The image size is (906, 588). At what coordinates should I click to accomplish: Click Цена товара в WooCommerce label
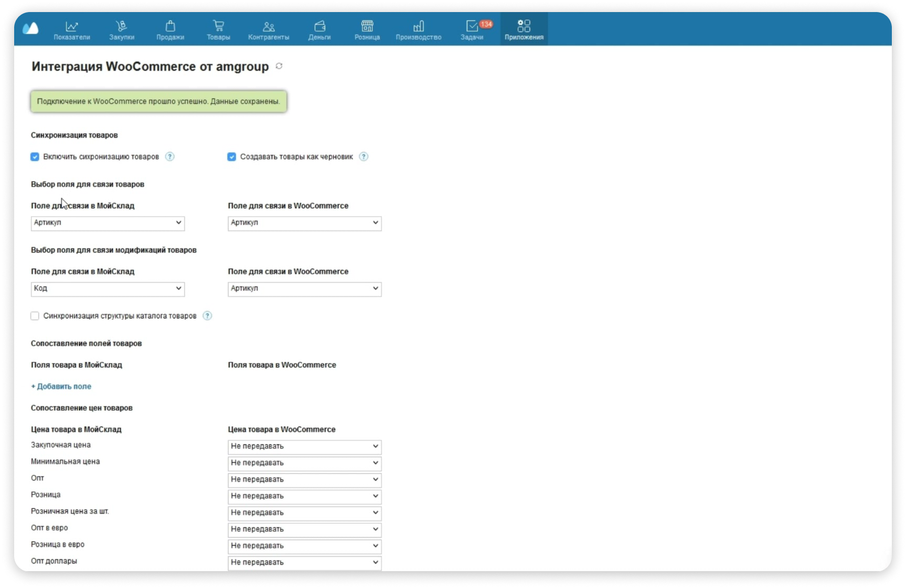pos(282,430)
